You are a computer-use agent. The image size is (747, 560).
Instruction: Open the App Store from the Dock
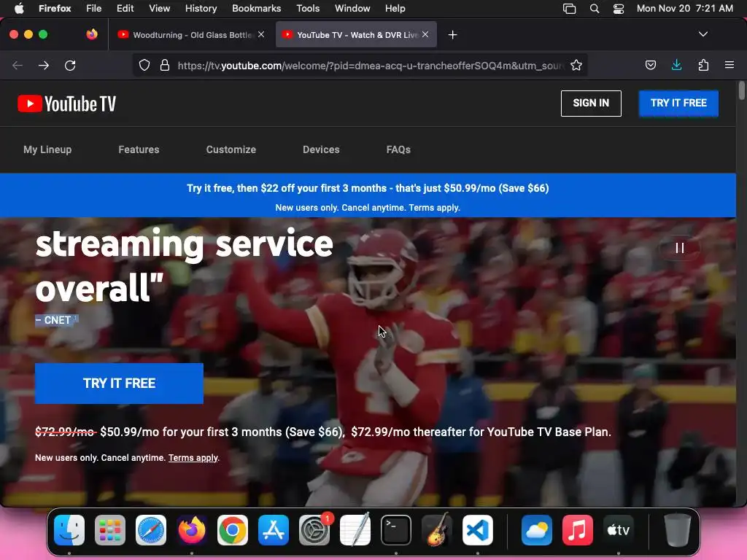[274, 530]
